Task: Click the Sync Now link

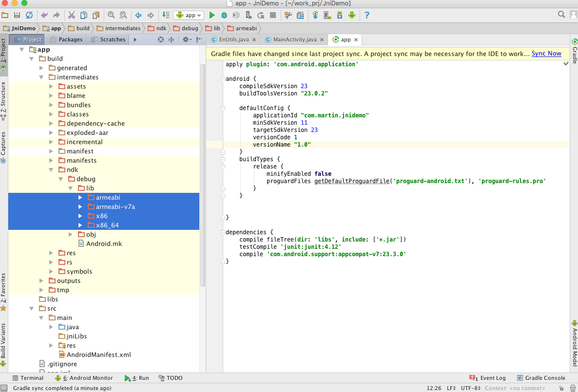Action: coord(546,54)
